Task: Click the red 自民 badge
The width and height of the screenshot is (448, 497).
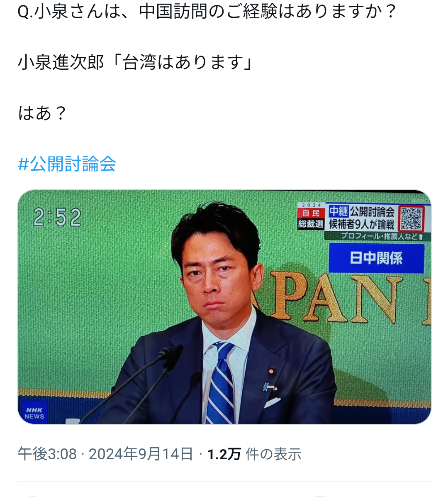Action: [x=311, y=213]
